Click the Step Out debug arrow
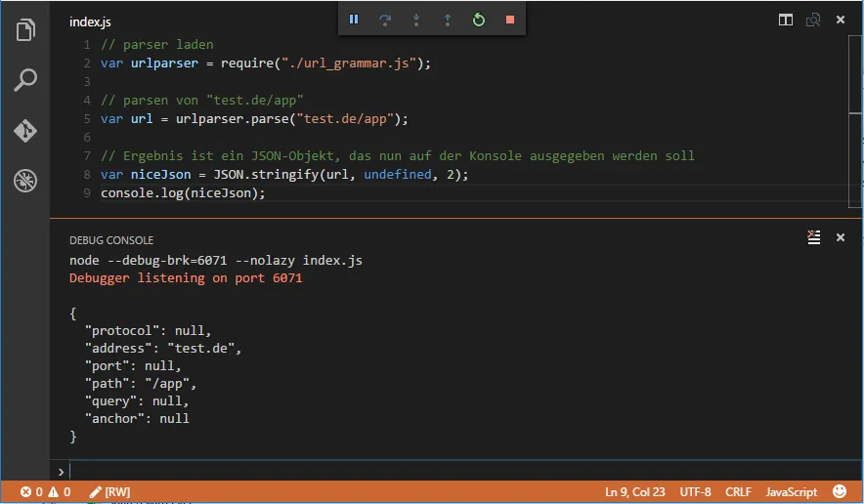 point(448,20)
